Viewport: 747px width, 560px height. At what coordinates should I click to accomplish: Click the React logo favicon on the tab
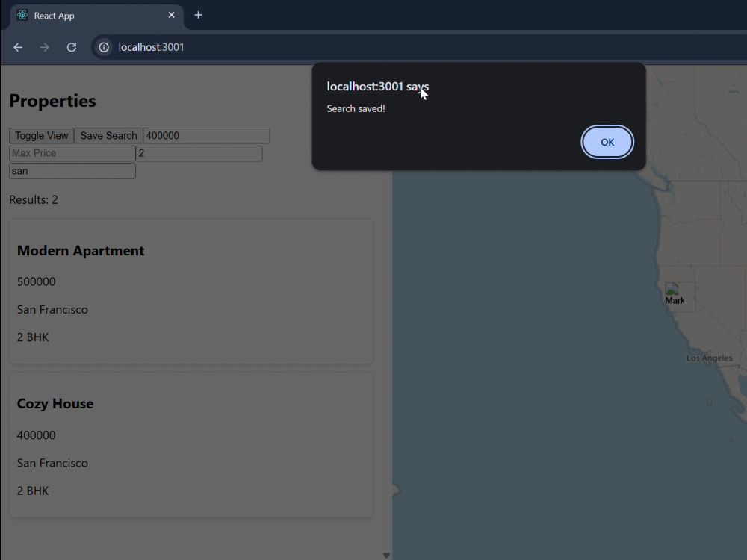coord(22,15)
